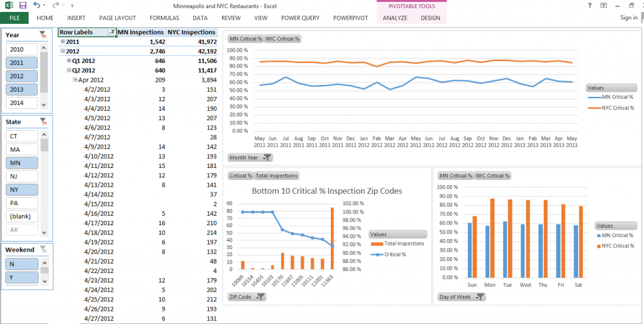Toggle the MA state slicer item
Screen dimensions: 644x324
coord(22,150)
